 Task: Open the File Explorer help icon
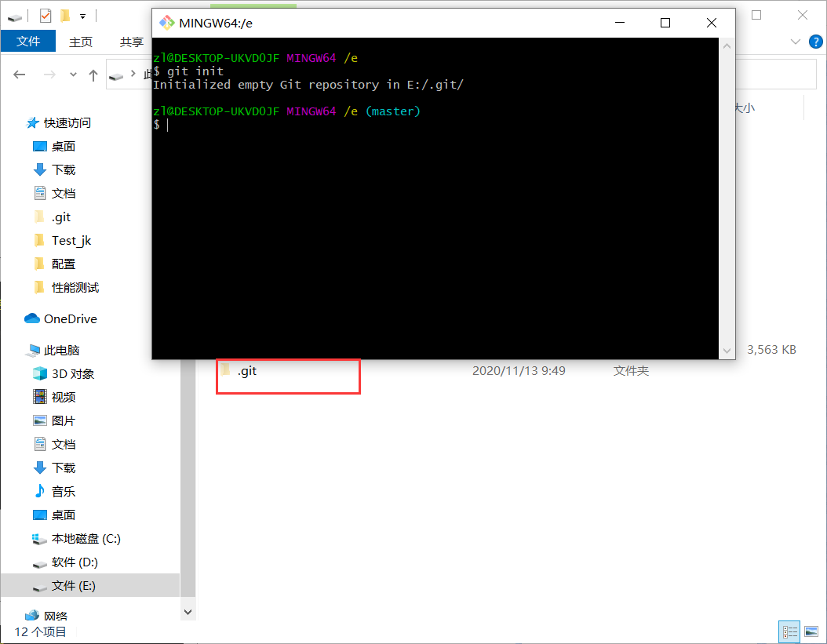click(815, 42)
